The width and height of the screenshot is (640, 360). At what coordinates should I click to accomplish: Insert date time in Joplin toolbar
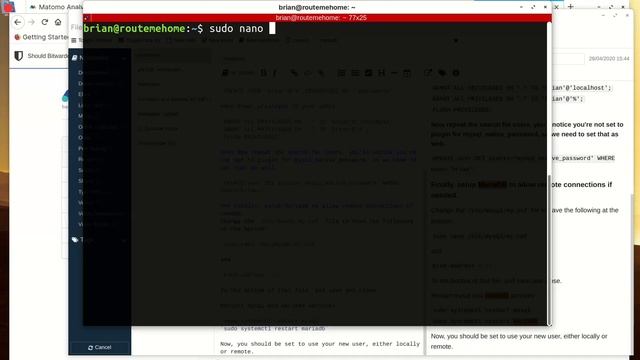click(x=407, y=73)
